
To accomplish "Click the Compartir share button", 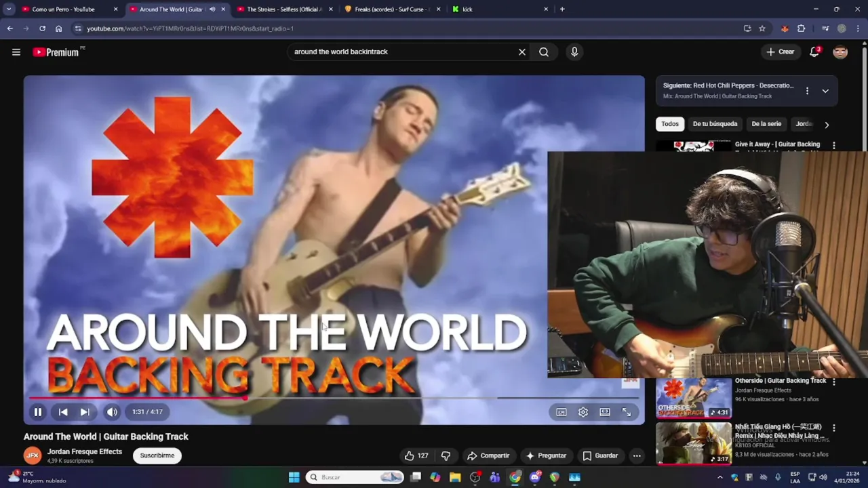I will point(488,455).
